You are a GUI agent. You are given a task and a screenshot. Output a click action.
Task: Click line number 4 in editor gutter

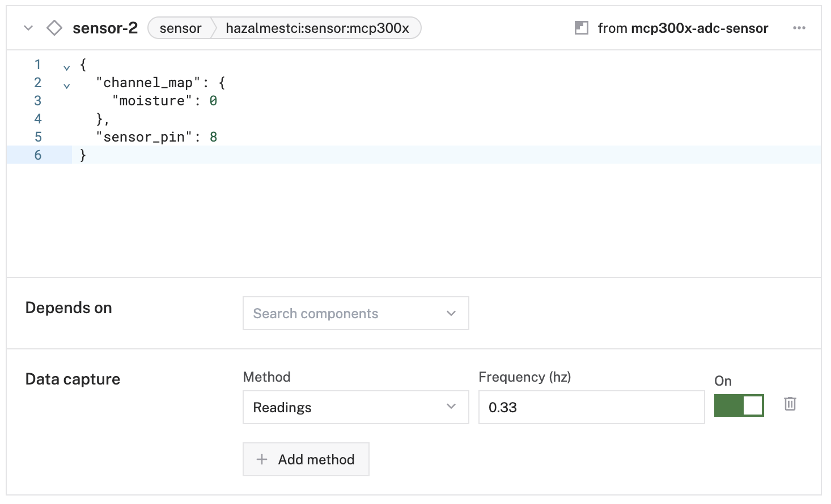point(38,119)
